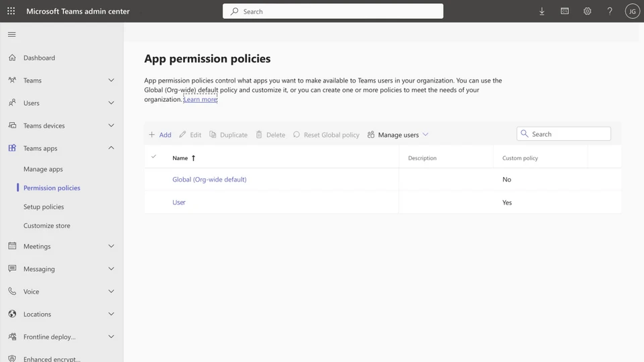The width and height of the screenshot is (644, 362).
Task: Click the download icon in header
Action: (x=542, y=11)
